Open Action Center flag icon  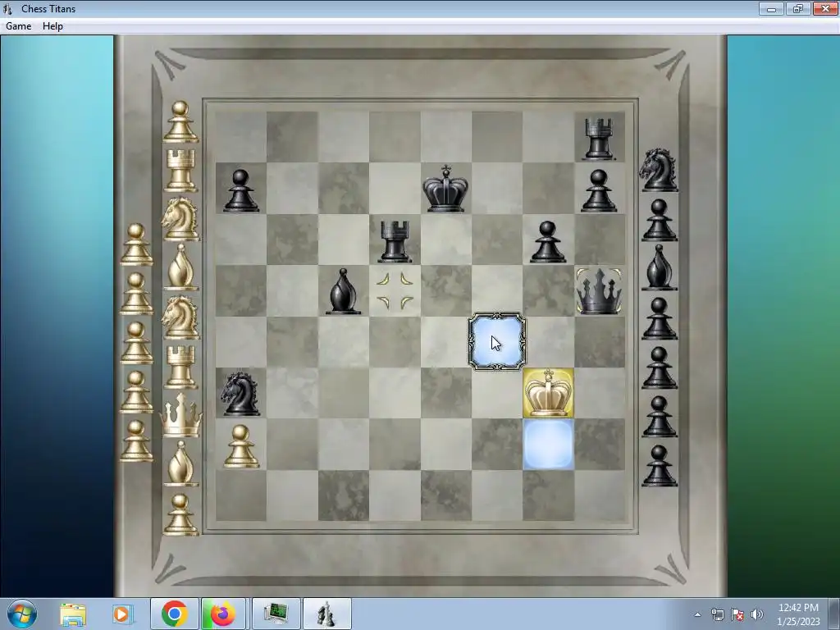click(737, 614)
